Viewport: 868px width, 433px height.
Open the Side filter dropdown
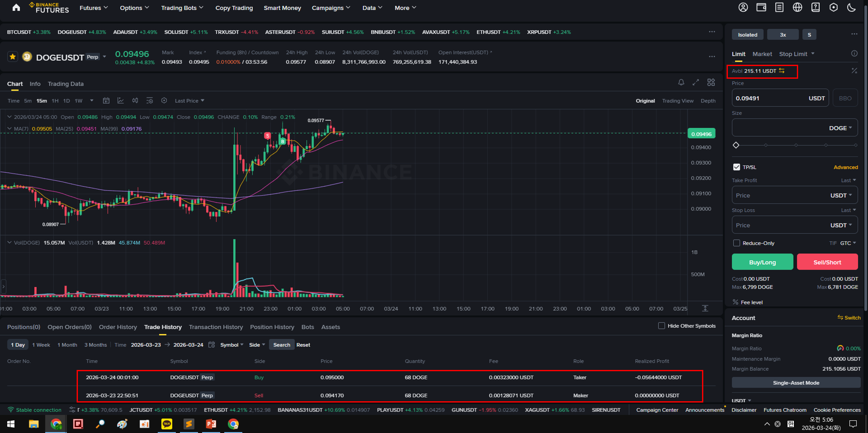coord(257,345)
